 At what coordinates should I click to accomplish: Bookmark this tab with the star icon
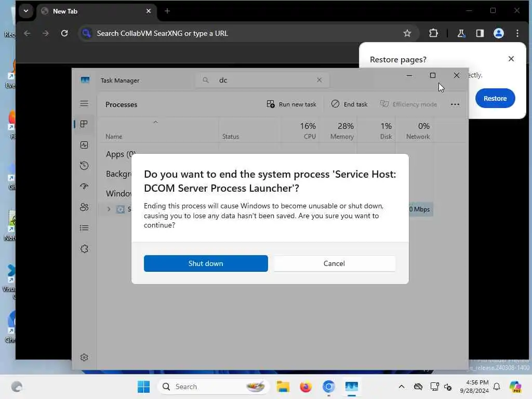407,33
